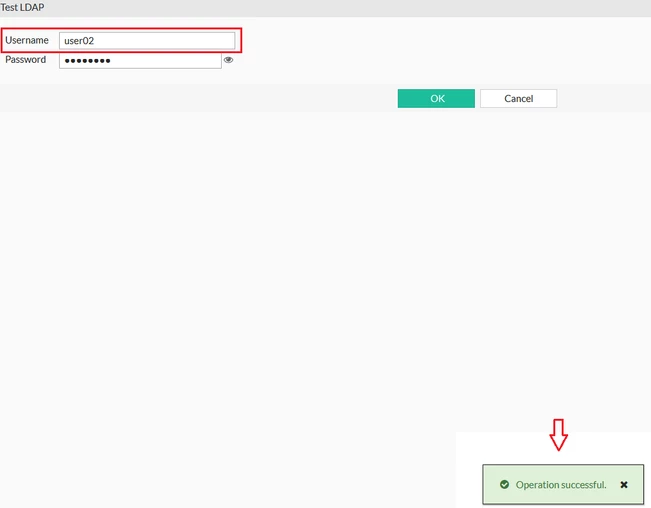
Task: Click the green success checkmark icon
Action: (x=504, y=484)
